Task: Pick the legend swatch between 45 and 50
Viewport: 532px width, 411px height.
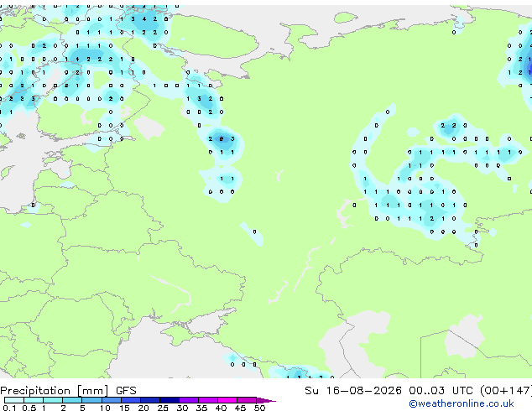Action: click(x=247, y=400)
